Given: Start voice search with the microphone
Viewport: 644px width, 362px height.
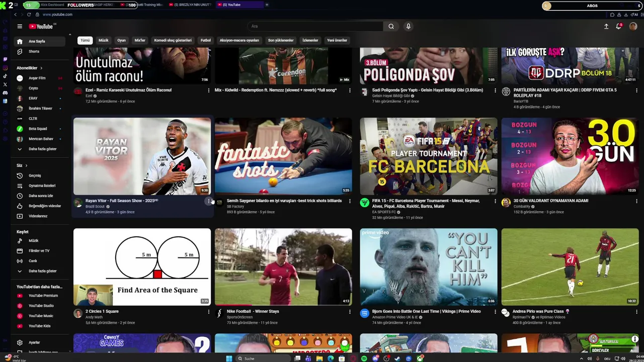Looking at the screenshot, I should pos(408,26).
